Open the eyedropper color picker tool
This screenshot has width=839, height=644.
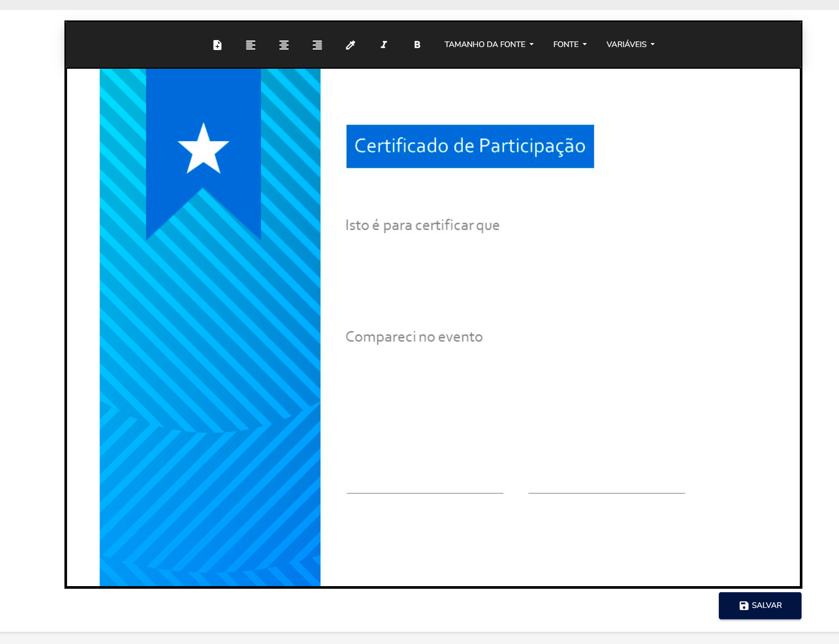click(350, 45)
